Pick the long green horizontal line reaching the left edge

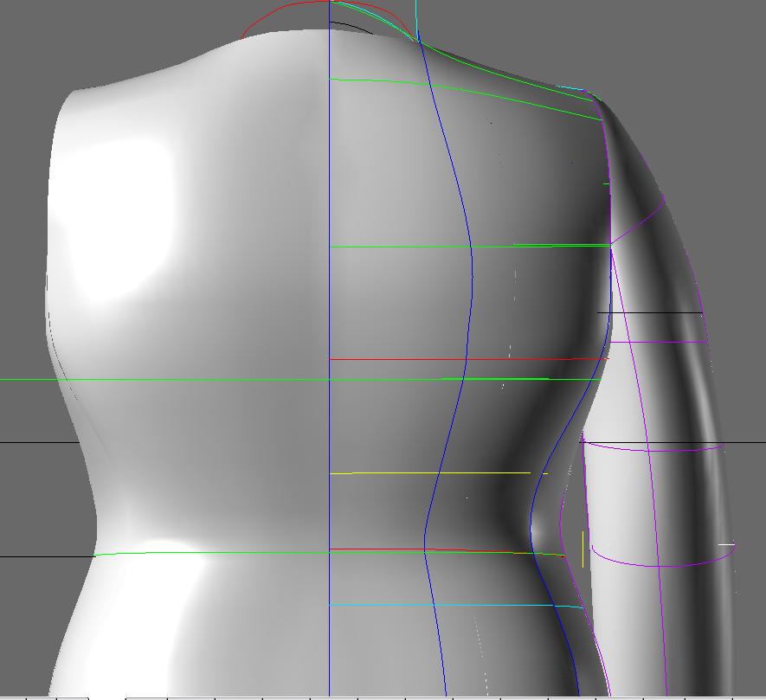pos(300,379)
